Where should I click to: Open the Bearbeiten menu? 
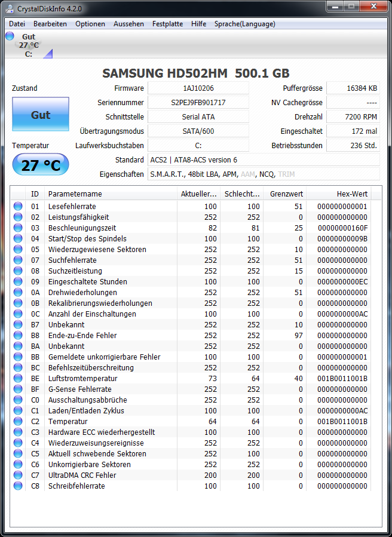pyautogui.click(x=50, y=24)
